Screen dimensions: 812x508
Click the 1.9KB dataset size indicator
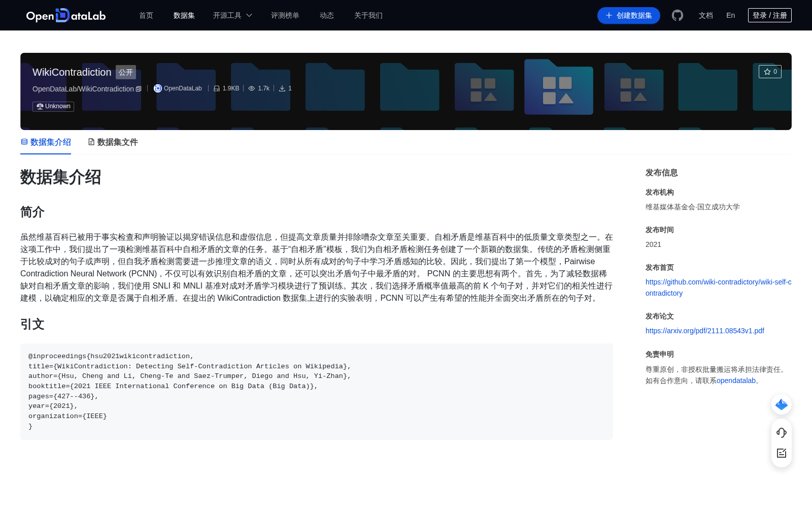tap(226, 88)
